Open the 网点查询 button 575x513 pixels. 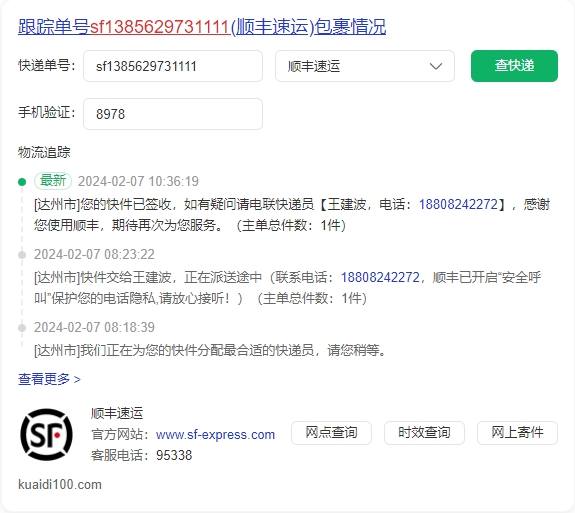click(332, 433)
